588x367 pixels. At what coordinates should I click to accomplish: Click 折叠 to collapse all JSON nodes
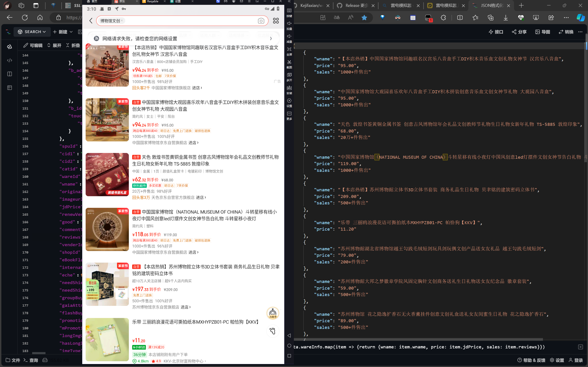(x=73, y=45)
